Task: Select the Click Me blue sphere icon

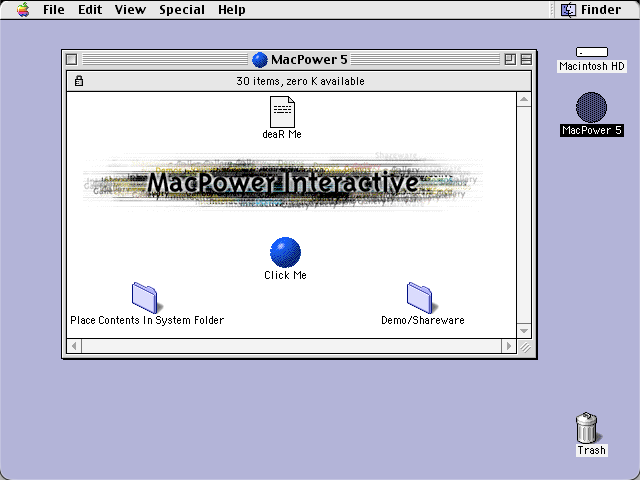Action: tap(285, 252)
